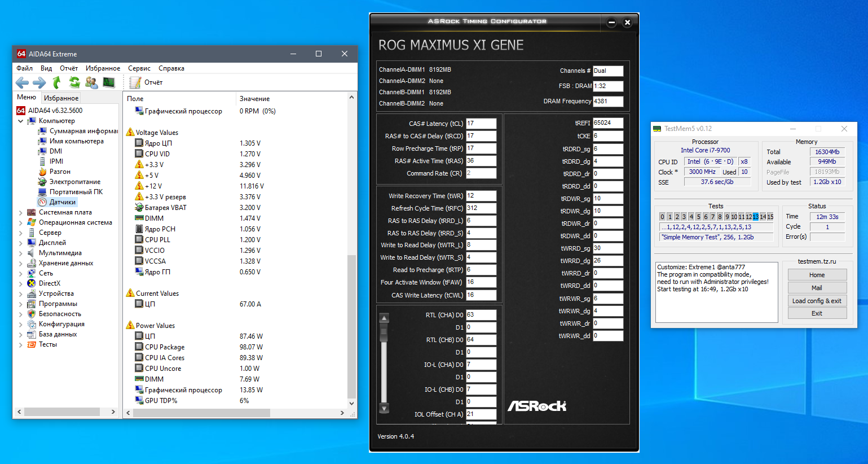Click Intel Core i7-9700 text in TestMem5

pos(705,150)
